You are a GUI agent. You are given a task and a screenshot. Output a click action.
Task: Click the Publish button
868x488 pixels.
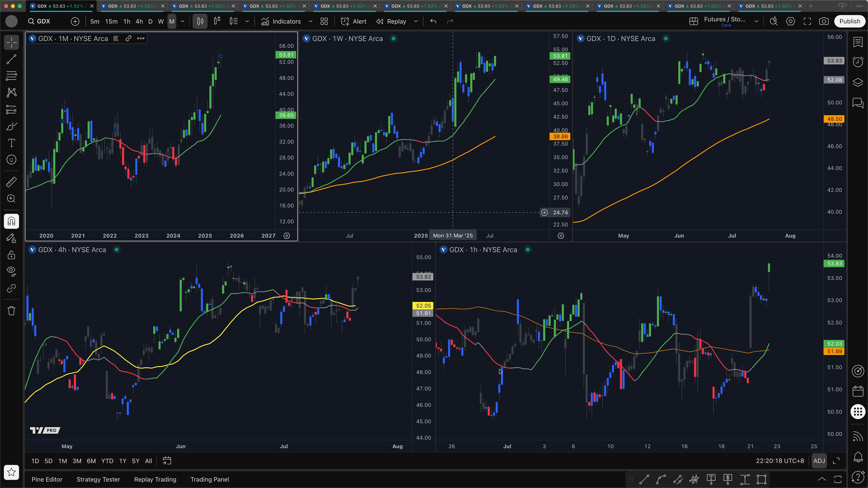849,21
